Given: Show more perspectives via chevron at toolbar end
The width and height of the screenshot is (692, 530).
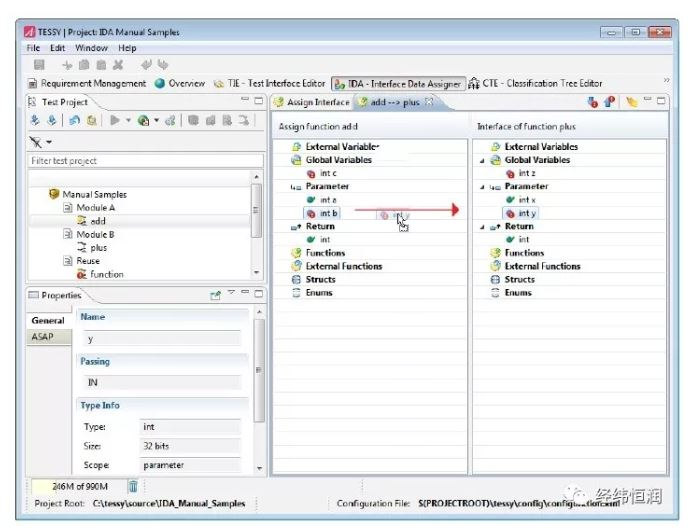Looking at the screenshot, I should pos(666,80).
